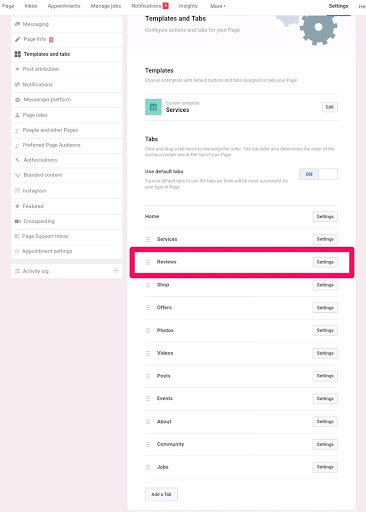Click the drag handle beside Offers tab

148,307
